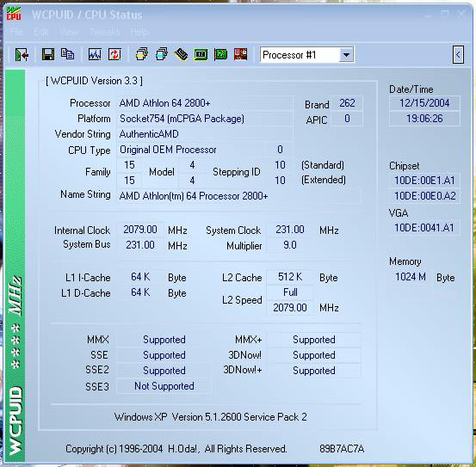This screenshot has width=476, height=467.
Task: Click the platform value 'Socket754 (mCPGA Package)'
Action: click(205, 119)
